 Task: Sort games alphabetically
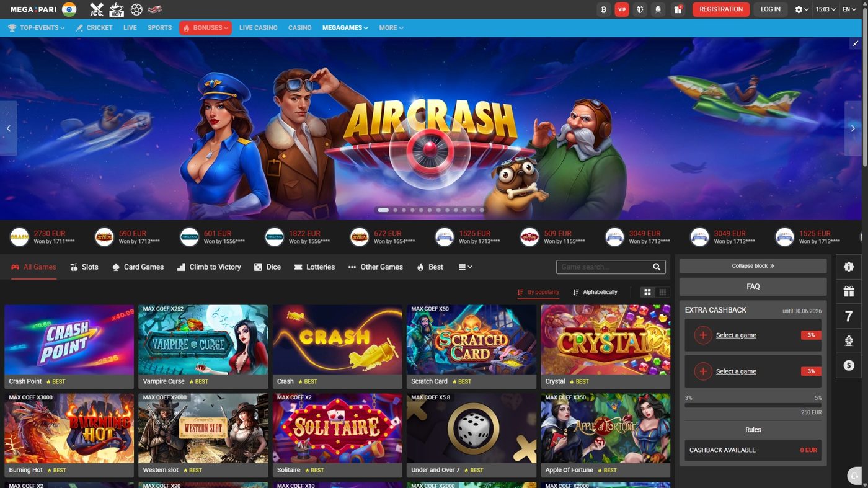[x=595, y=292]
